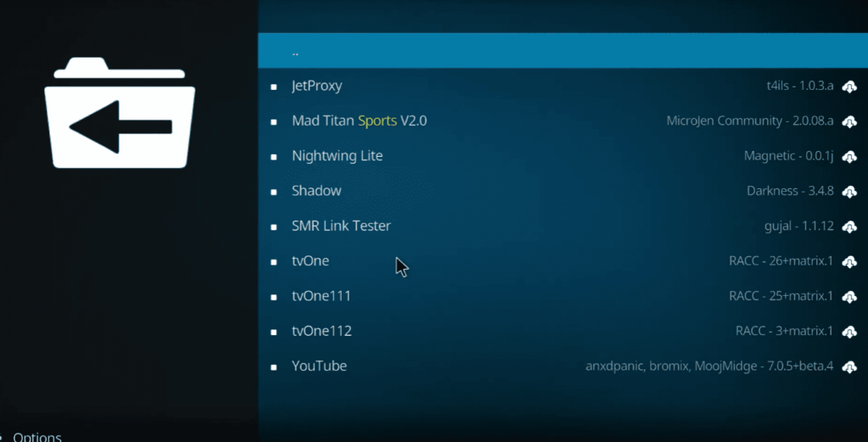Click the bullet icon beside Nightwing Lite
868x442 pixels.
point(274,157)
